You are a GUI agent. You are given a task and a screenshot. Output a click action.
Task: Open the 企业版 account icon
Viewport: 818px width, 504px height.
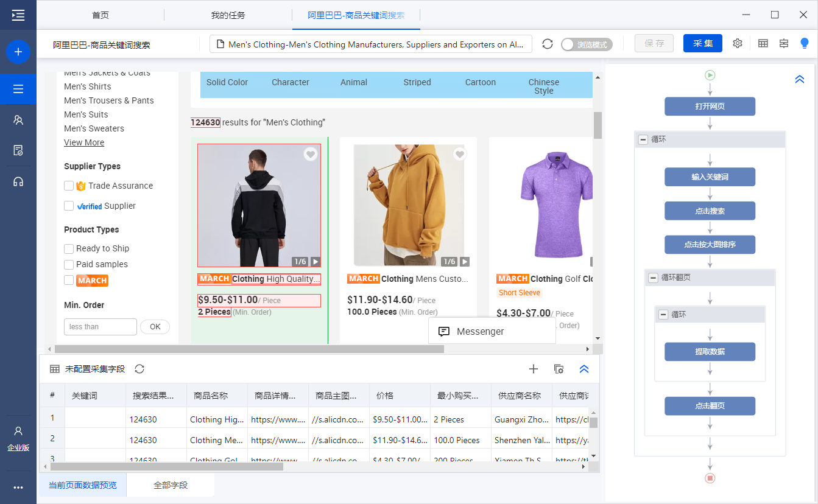tap(18, 438)
